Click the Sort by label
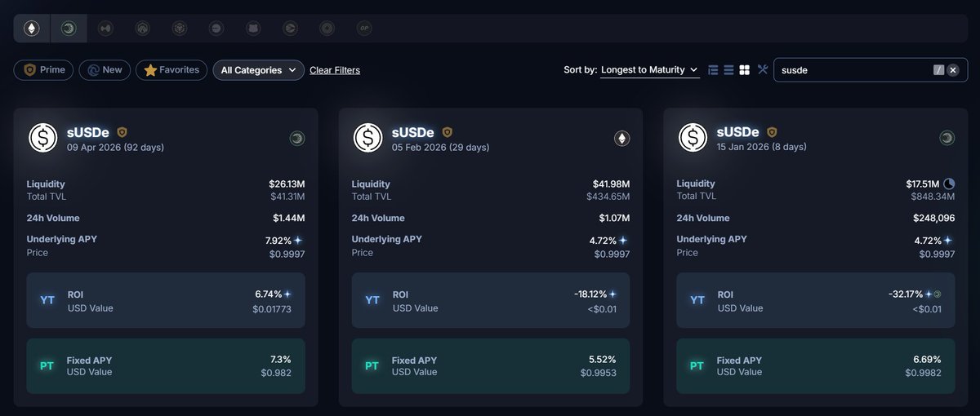Image resolution: width=980 pixels, height=416 pixels. click(581, 70)
